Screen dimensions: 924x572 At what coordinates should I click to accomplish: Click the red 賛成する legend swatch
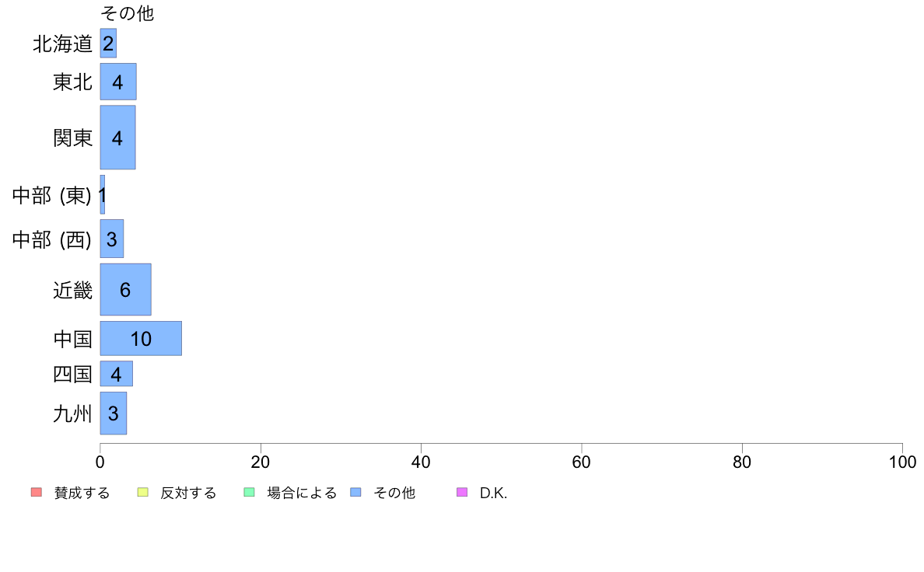[37, 492]
